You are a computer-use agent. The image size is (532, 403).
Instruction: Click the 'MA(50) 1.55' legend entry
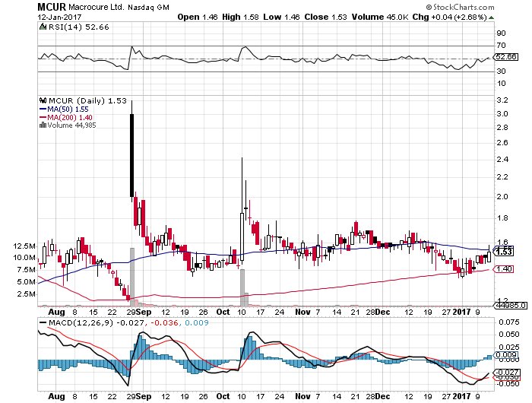coord(68,109)
